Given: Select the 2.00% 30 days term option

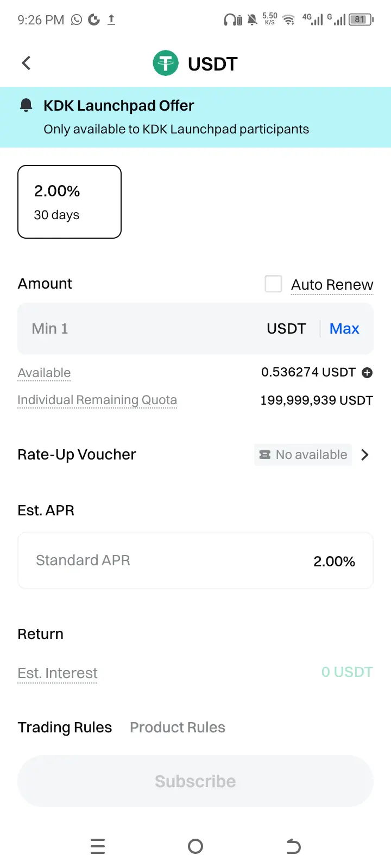Looking at the screenshot, I should click(x=70, y=202).
